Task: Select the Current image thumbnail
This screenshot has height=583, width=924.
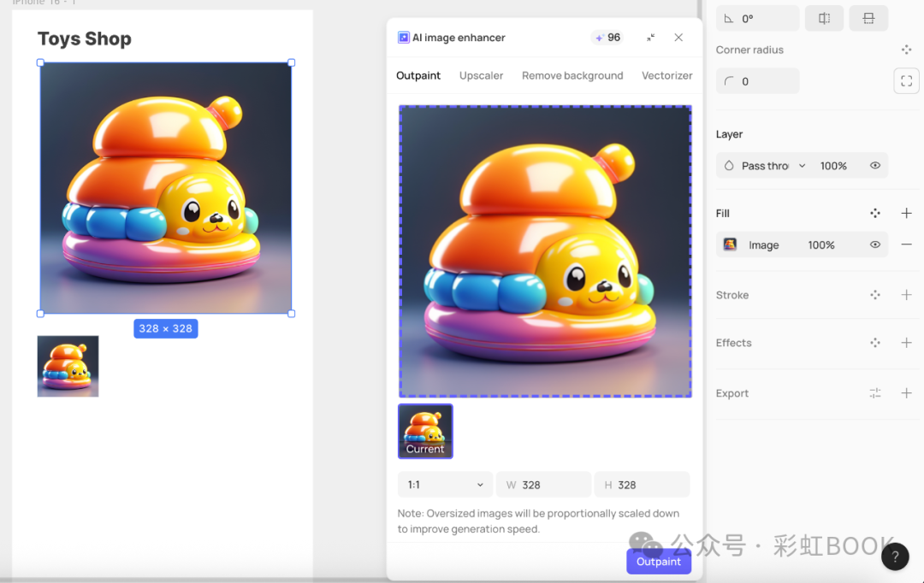Action: (425, 431)
